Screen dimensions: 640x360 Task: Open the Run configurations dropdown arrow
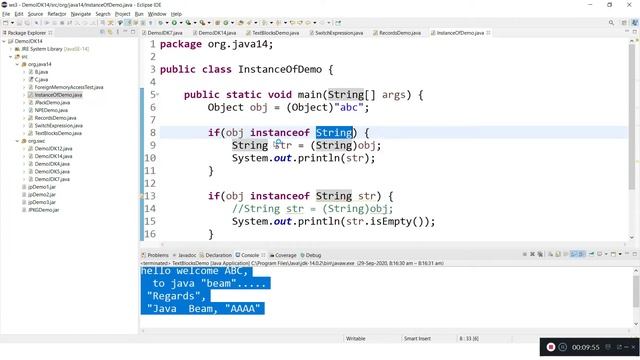[181, 23]
